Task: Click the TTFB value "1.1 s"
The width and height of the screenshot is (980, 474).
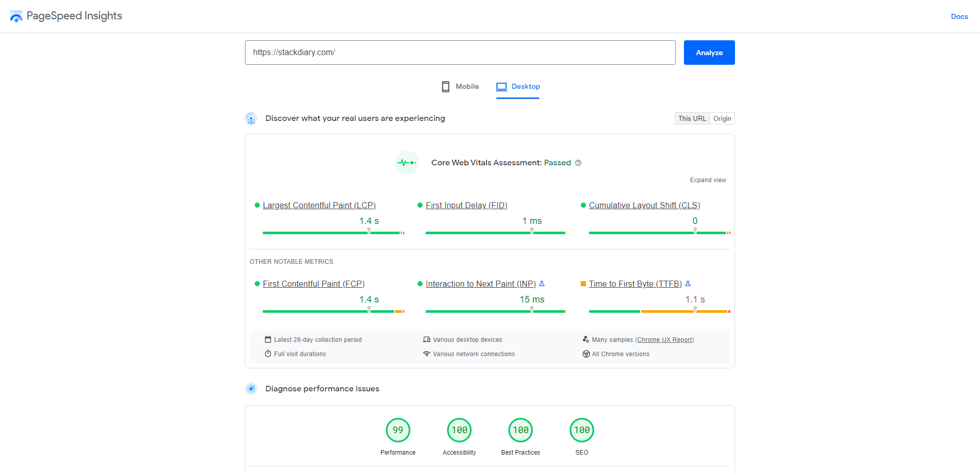Action: pos(695,300)
